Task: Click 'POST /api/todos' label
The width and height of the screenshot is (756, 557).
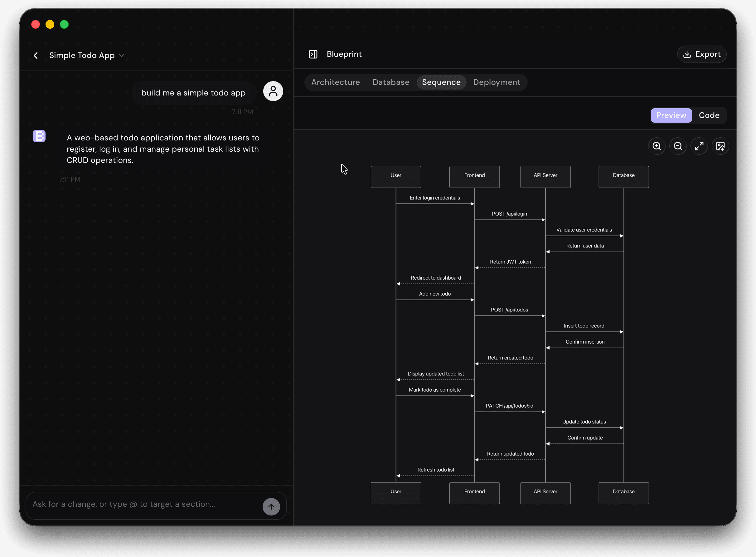Action: click(x=509, y=310)
